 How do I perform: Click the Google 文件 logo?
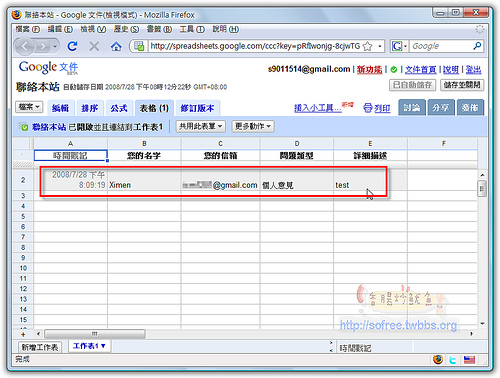tap(48, 68)
